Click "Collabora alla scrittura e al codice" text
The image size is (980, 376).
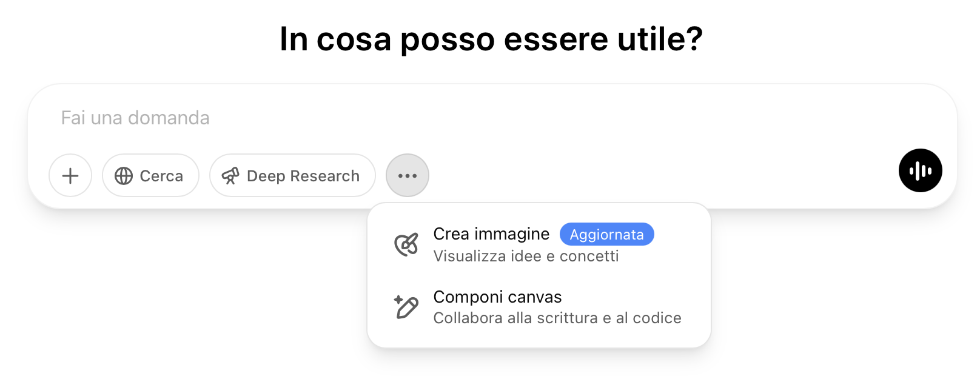click(x=557, y=318)
